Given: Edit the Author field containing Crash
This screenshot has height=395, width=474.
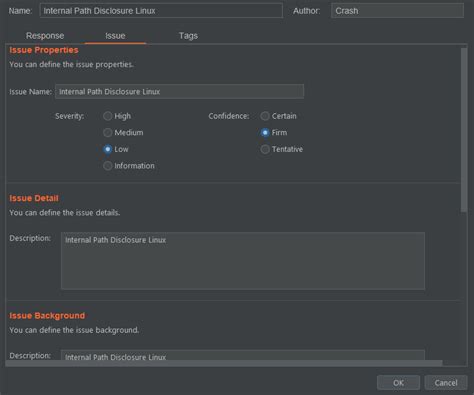Looking at the screenshot, I should click(x=397, y=11).
